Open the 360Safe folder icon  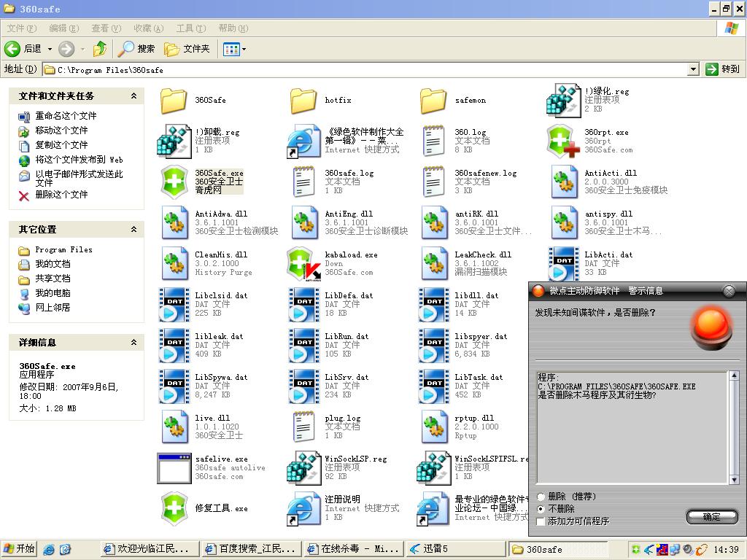pos(174,101)
